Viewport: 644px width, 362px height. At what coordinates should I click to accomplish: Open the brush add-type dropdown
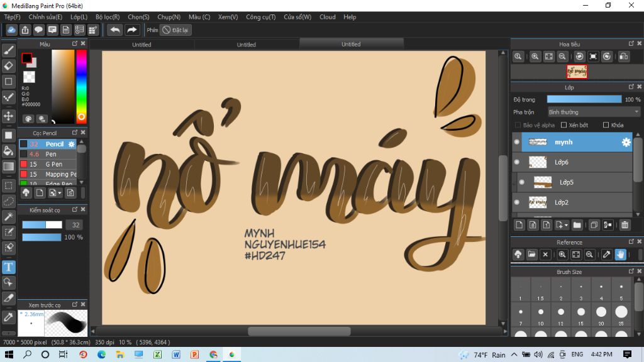[x=59, y=193]
